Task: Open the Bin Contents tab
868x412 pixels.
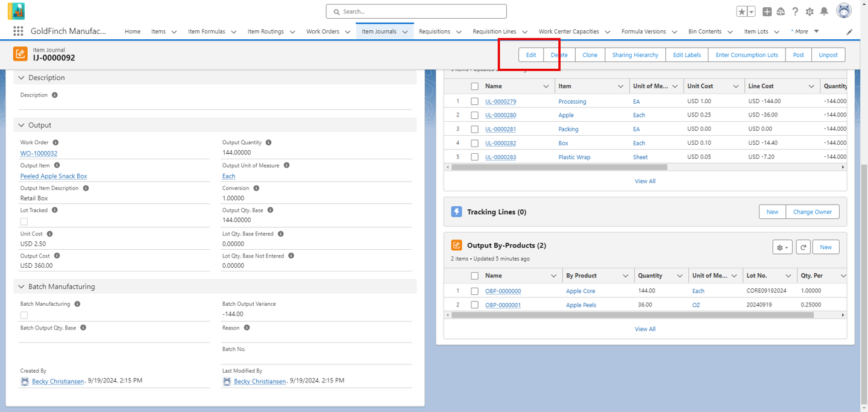Action: point(705,31)
